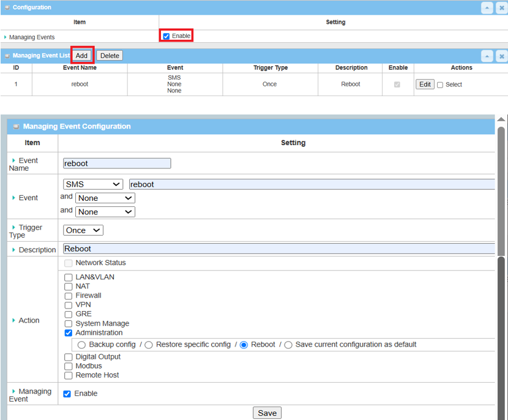Screen dimensions: 508x420
Task: Tick the Select checkbox for reboot event
Action: click(x=440, y=85)
